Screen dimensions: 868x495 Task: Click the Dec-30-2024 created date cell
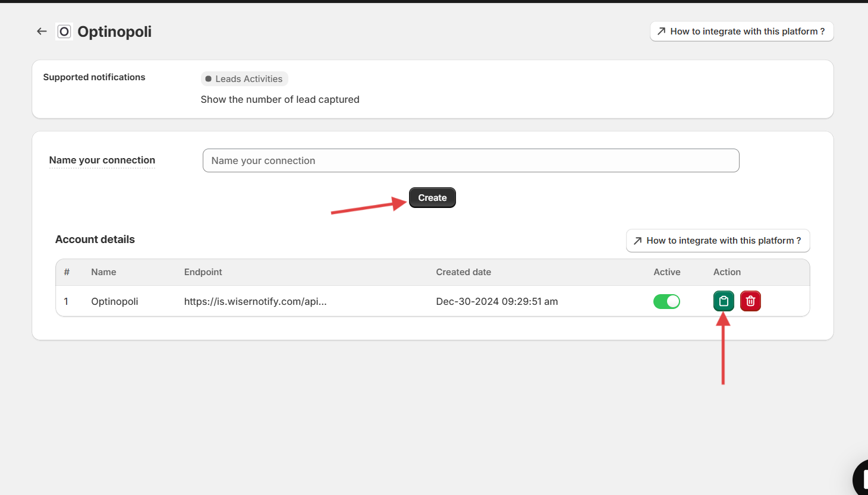tap(496, 302)
